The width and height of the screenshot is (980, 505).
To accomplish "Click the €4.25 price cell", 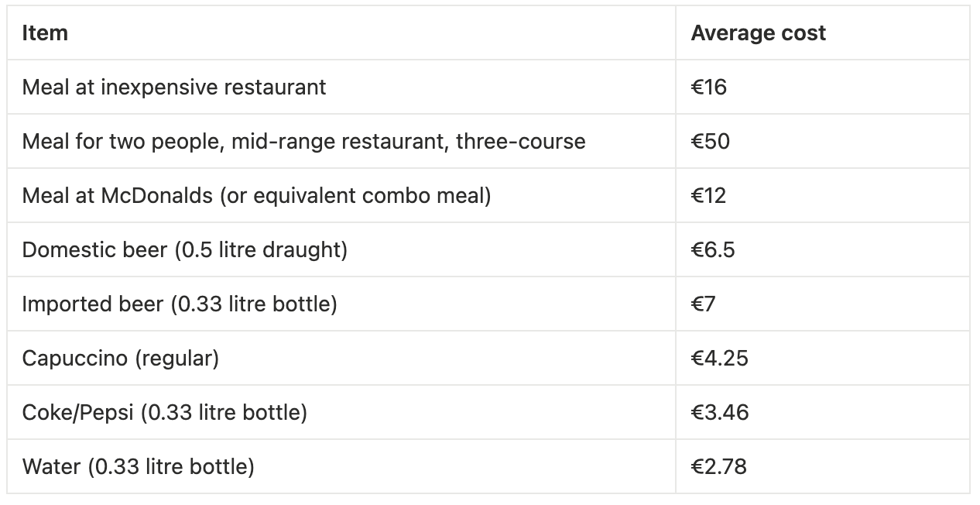I will (x=822, y=358).
